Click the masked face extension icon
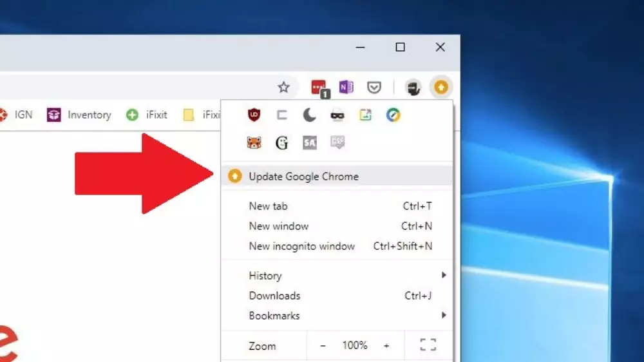The width and height of the screenshot is (644, 362). click(337, 115)
